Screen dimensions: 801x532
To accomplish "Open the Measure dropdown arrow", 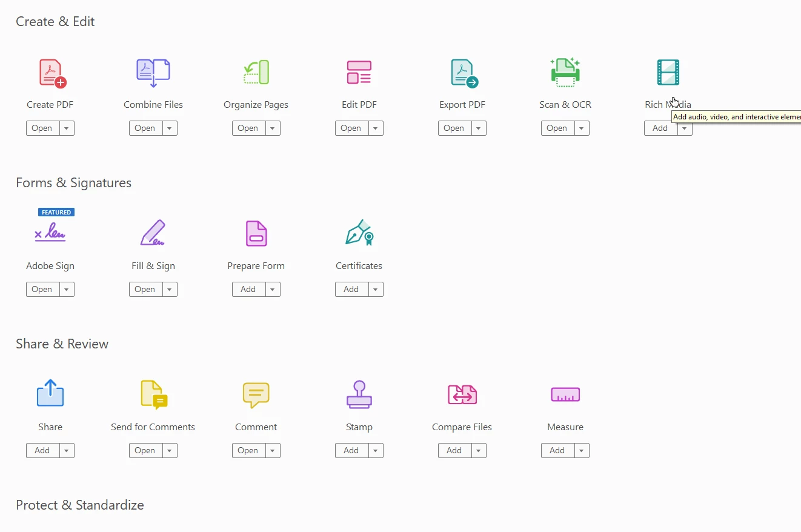I will tap(582, 450).
